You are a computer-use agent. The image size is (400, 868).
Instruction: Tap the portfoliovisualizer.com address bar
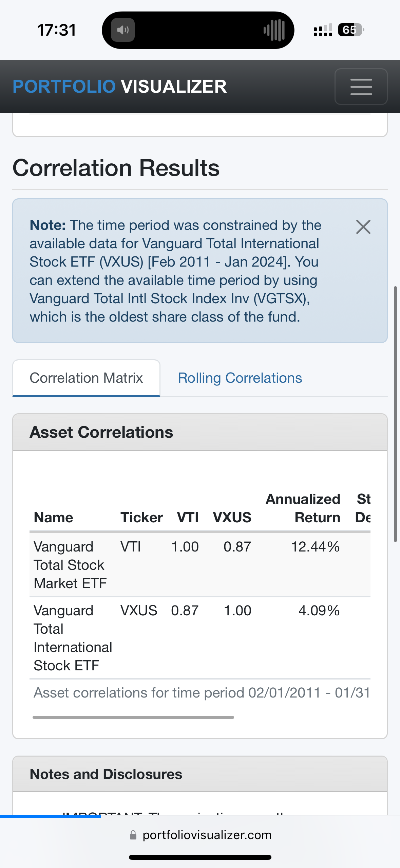207,835
